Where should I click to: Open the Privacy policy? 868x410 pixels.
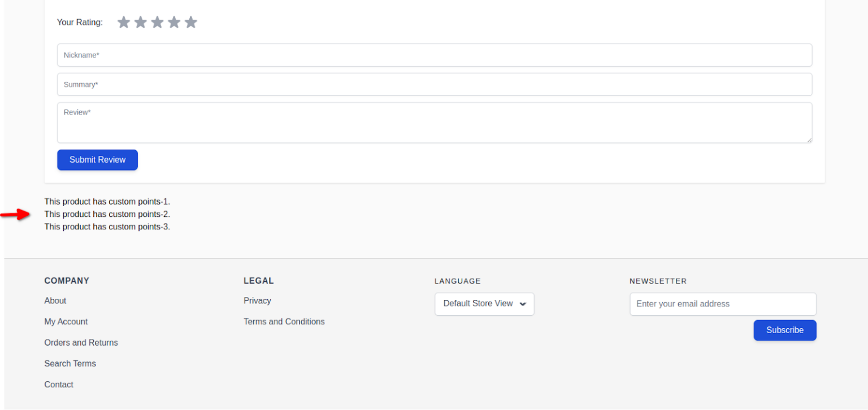click(257, 300)
